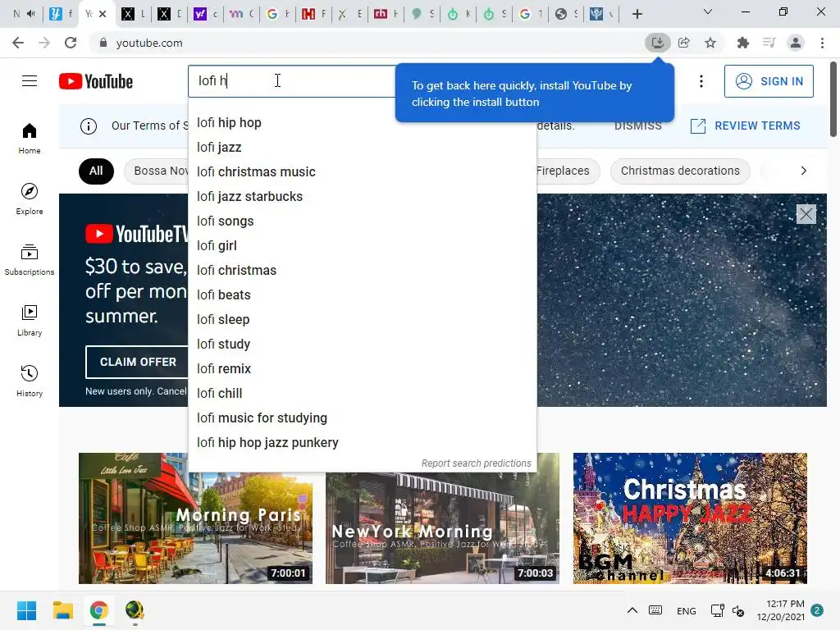Screen dimensions: 840x630
Task: Open Subscriptions in the sidebar
Action: click(x=30, y=260)
